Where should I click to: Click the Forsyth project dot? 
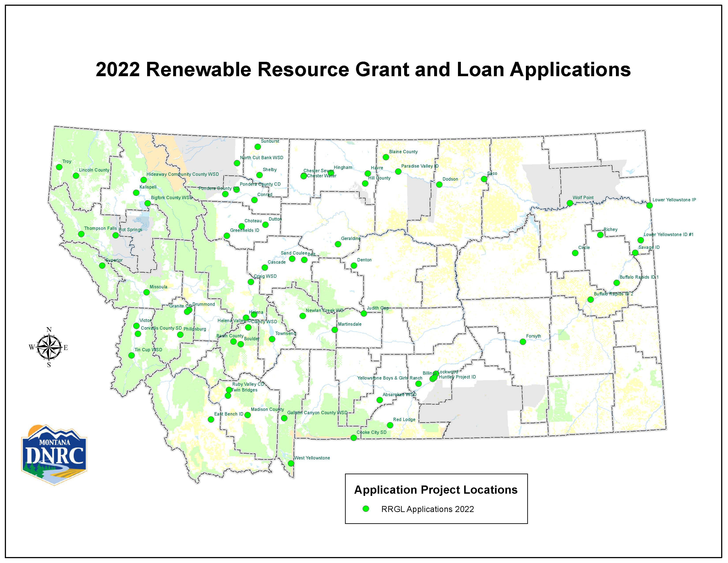523,342
